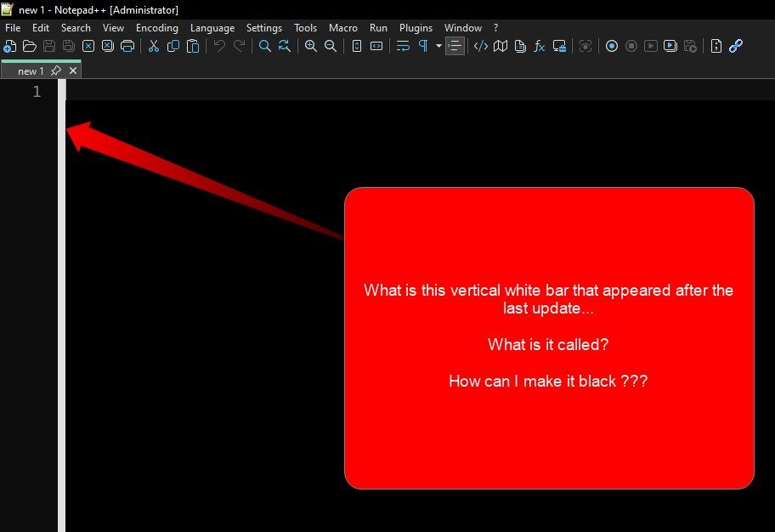Open Find with the magnifier icon
The width and height of the screenshot is (775, 532).
pyautogui.click(x=265, y=46)
